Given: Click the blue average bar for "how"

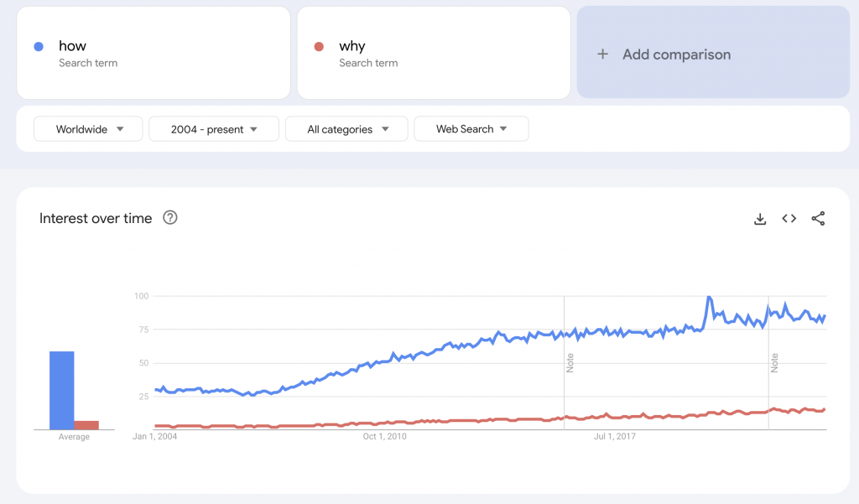Looking at the screenshot, I should 61,390.
